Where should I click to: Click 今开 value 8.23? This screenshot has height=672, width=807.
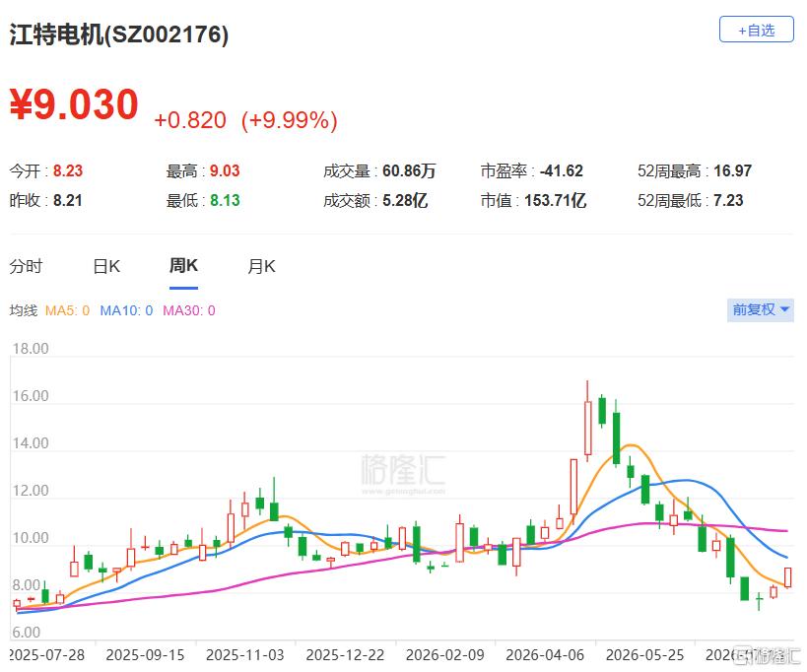tap(68, 170)
